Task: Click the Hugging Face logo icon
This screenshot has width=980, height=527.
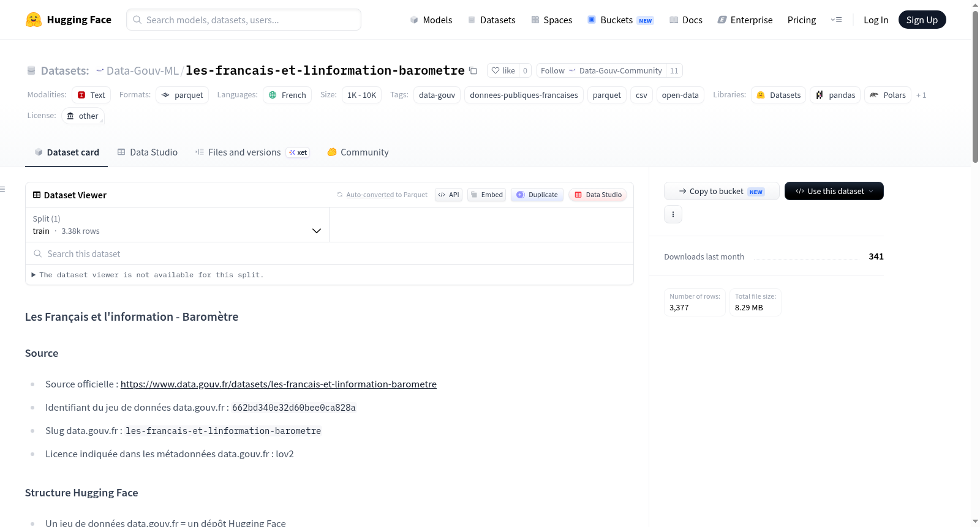Action: pyautogui.click(x=34, y=20)
